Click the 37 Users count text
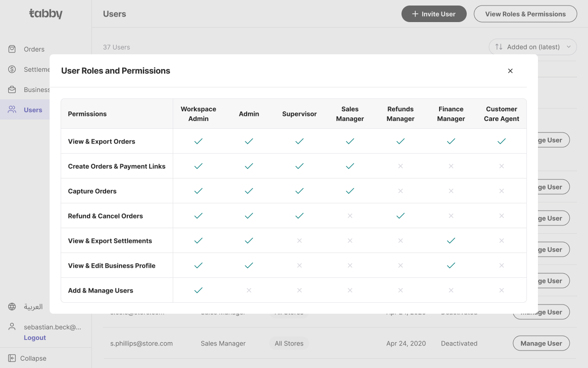 pyautogui.click(x=116, y=47)
